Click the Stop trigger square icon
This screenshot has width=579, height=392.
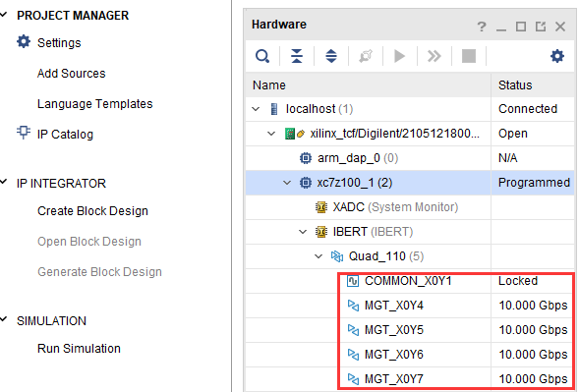[x=469, y=56]
